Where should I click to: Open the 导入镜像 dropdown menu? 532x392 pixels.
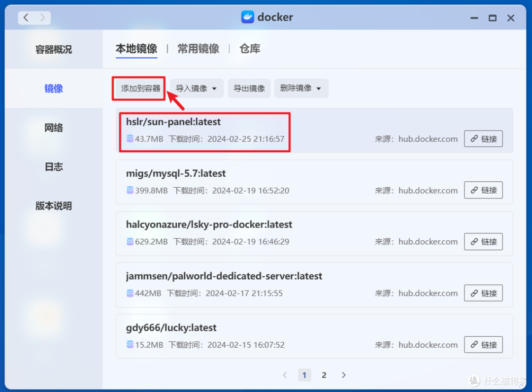[x=197, y=88]
